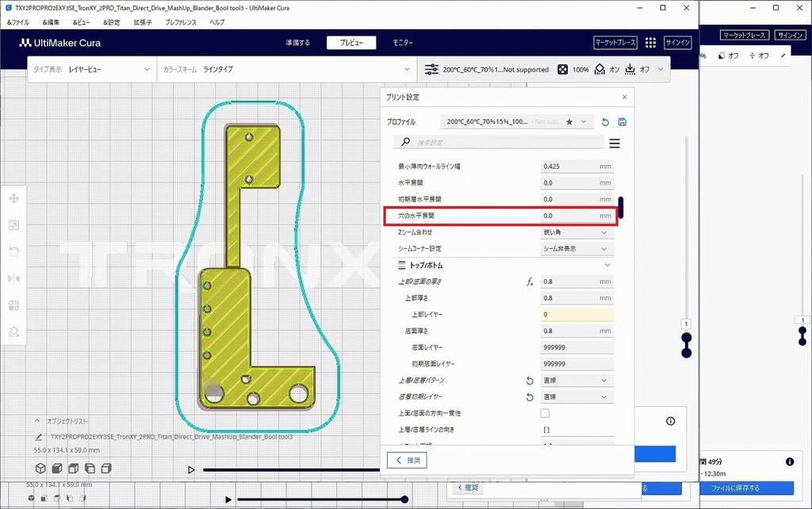The width and height of the screenshot is (812, 509).
Task: Save profile with the floppy disk icon
Action: click(x=622, y=122)
